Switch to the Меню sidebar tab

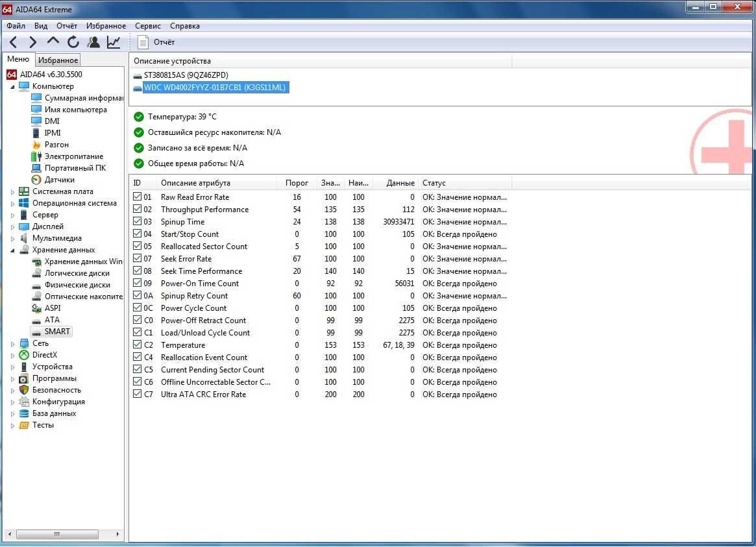pyautogui.click(x=18, y=59)
